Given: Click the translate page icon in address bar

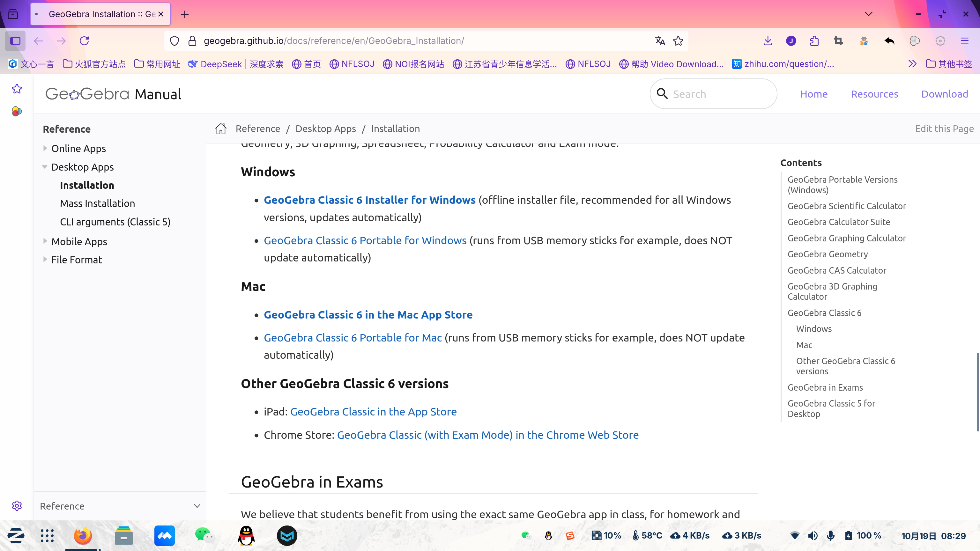Looking at the screenshot, I should coord(660,41).
